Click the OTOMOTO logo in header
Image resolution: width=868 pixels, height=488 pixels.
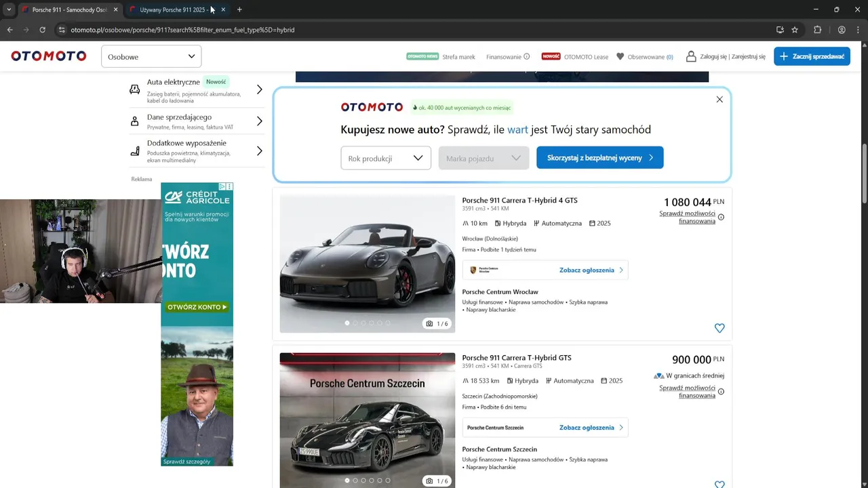coord(49,56)
